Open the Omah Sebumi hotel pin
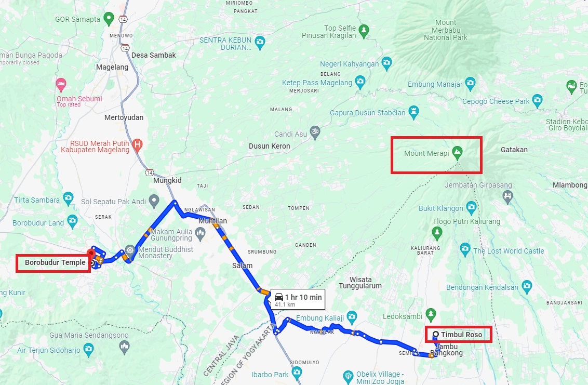The image size is (588, 385). [x=61, y=85]
